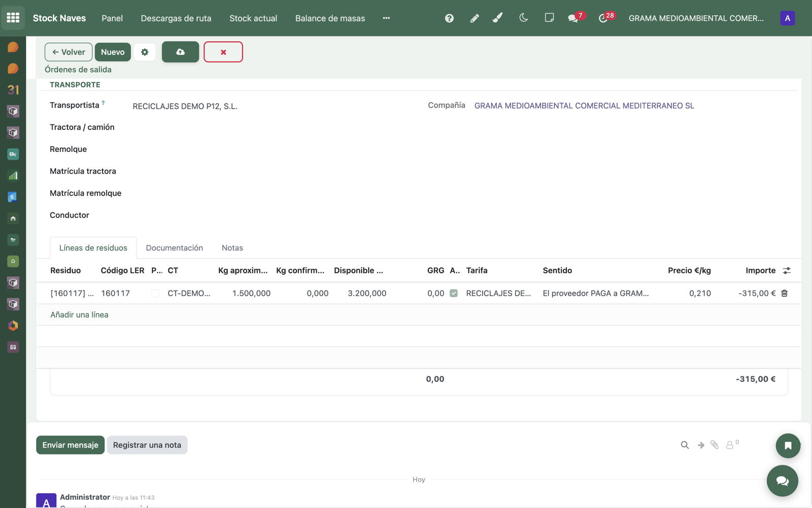
Task: Open the calendar 31 sidebar app
Action: [13, 90]
